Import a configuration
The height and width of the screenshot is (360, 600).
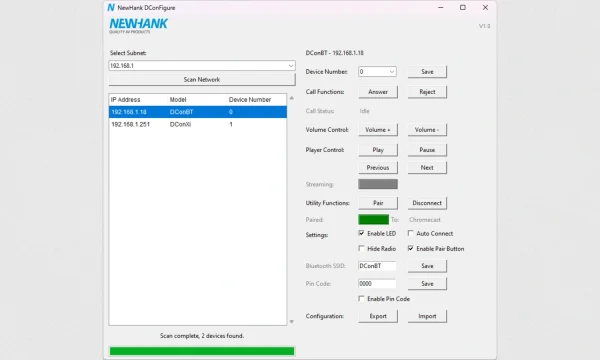[x=427, y=316]
